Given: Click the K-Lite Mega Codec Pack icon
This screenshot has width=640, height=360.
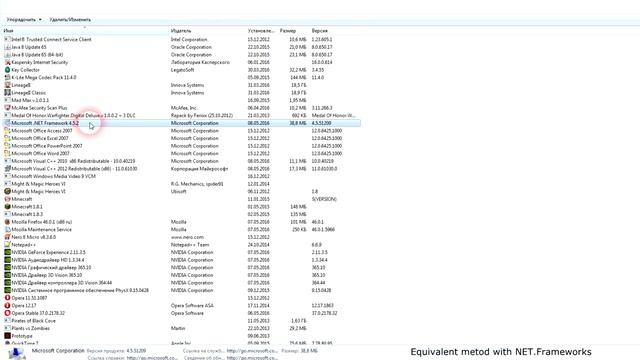Looking at the screenshot, I should (7, 78).
